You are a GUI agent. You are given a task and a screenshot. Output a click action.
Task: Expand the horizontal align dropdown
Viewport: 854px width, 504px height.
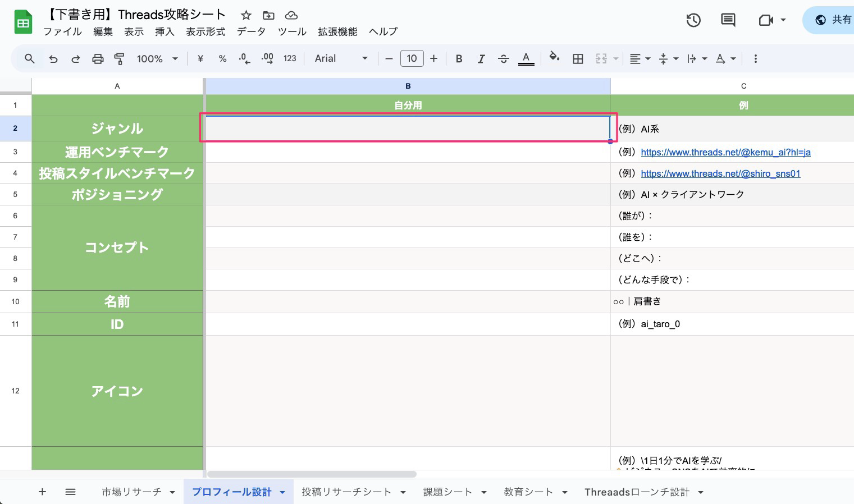point(640,59)
